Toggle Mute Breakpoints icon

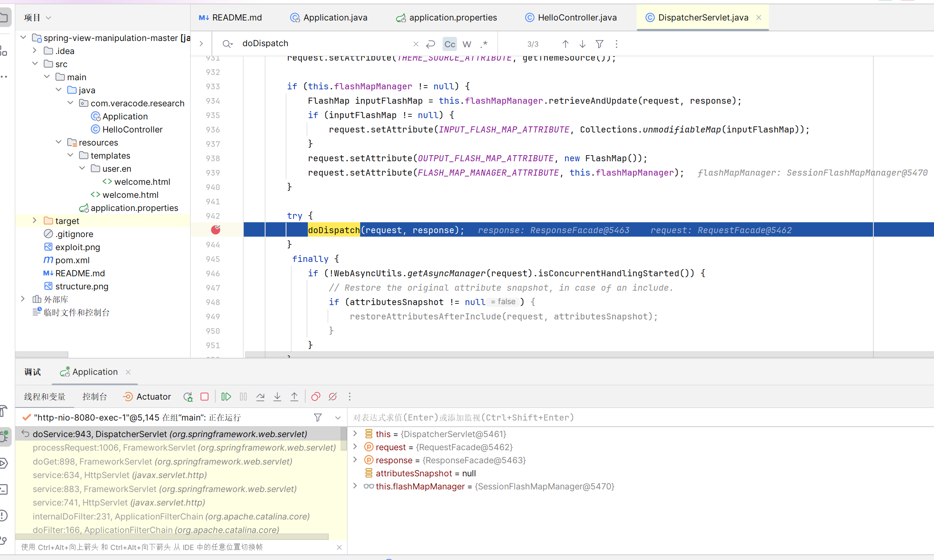(x=333, y=397)
